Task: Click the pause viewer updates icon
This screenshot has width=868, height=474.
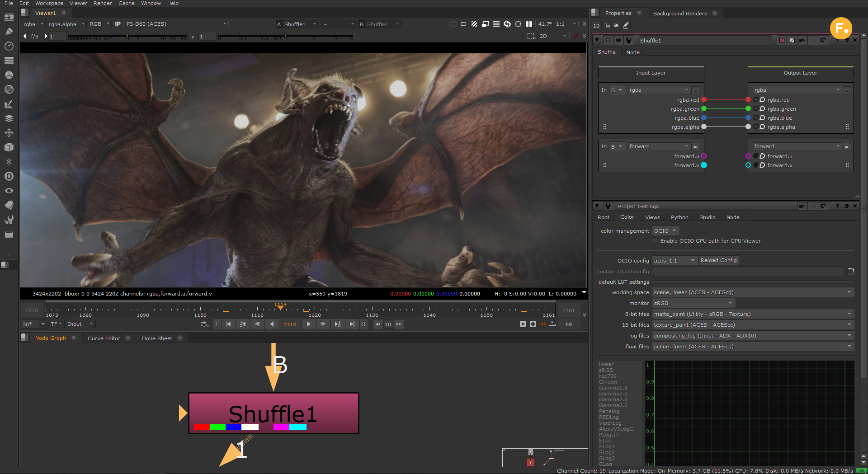Action: coord(529,24)
